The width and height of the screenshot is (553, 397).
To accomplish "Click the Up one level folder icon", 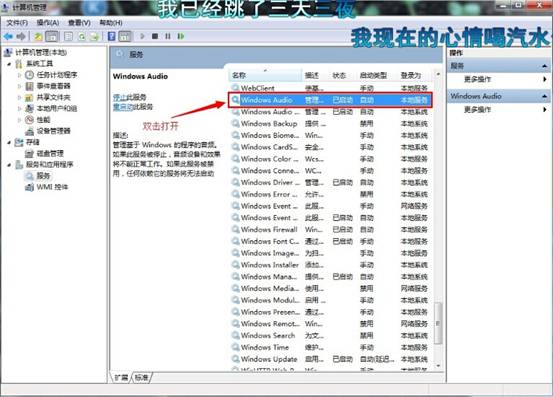I will pos(38,36).
